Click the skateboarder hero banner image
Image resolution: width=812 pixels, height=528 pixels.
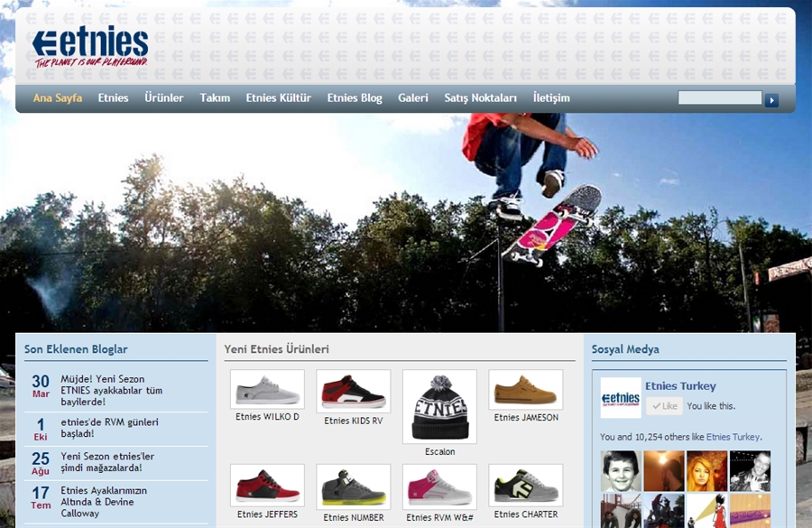coord(406,223)
